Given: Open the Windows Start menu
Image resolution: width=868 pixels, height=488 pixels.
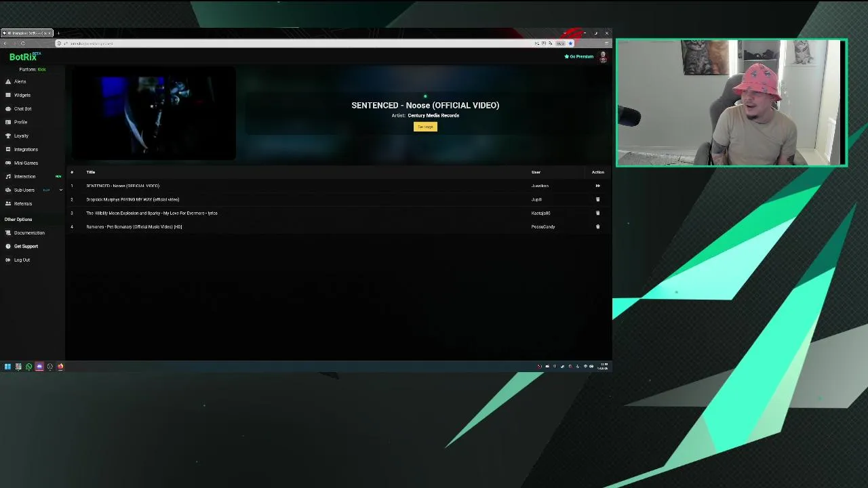Looking at the screenshot, I should 7,367.
